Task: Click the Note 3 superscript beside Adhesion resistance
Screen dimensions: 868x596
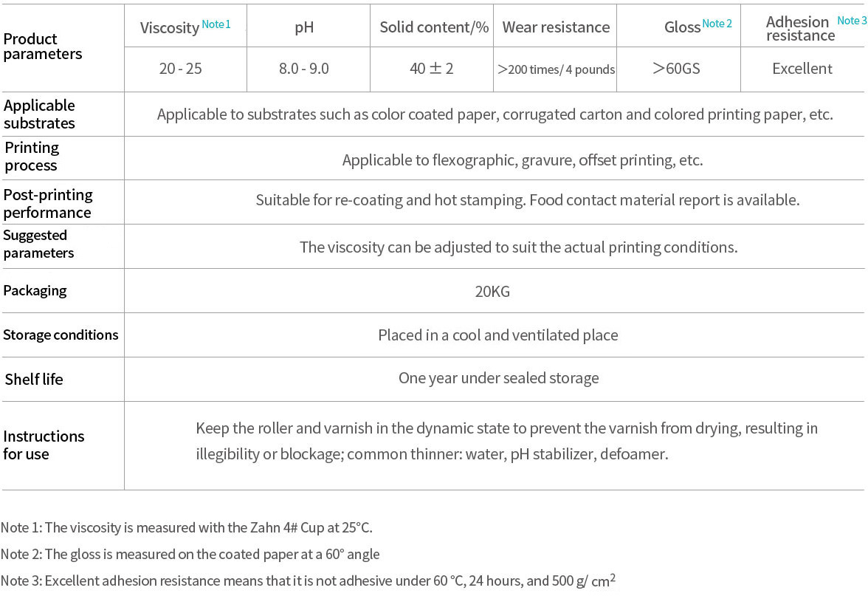Action: 852,21
